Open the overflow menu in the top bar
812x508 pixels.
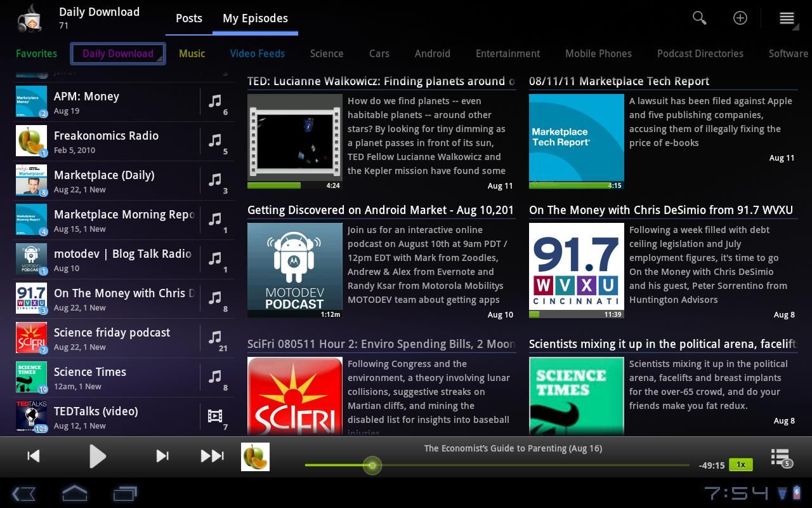787,18
